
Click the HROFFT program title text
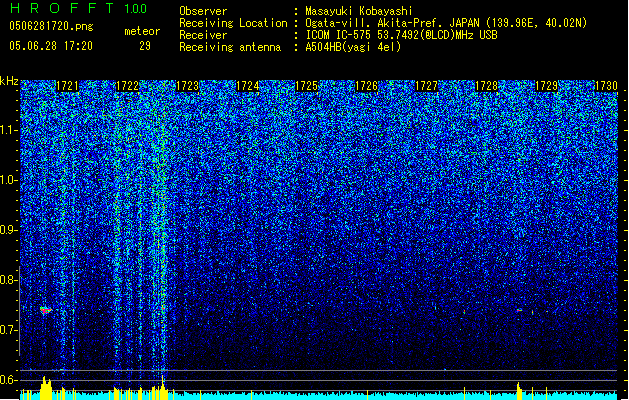[x=62, y=8]
